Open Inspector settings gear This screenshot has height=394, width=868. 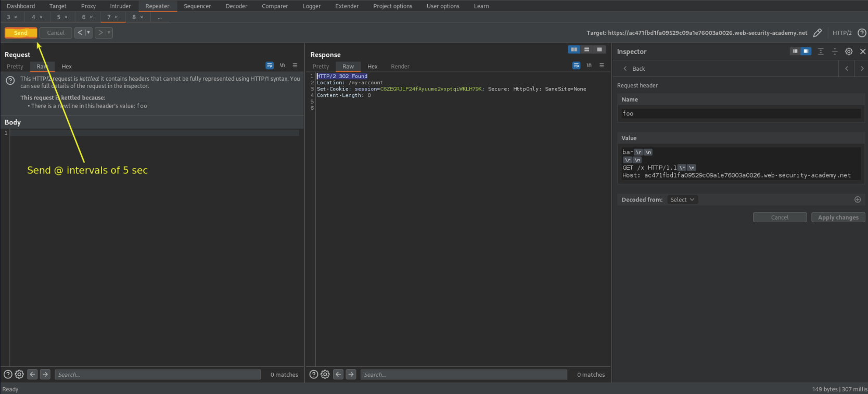849,52
